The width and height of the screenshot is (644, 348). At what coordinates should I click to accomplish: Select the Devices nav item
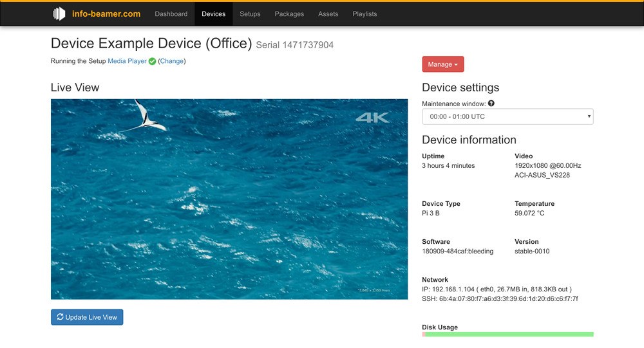click(x=213, y=14)
